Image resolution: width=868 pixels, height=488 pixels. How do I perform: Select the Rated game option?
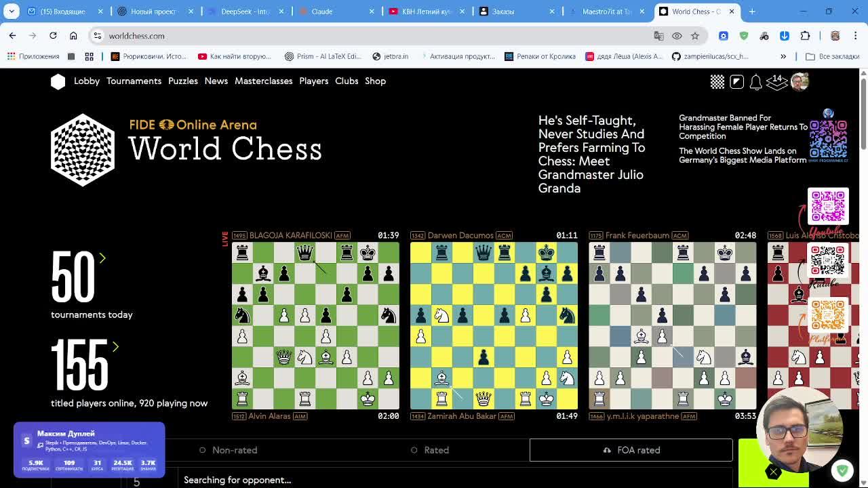(x=429, y=450)
